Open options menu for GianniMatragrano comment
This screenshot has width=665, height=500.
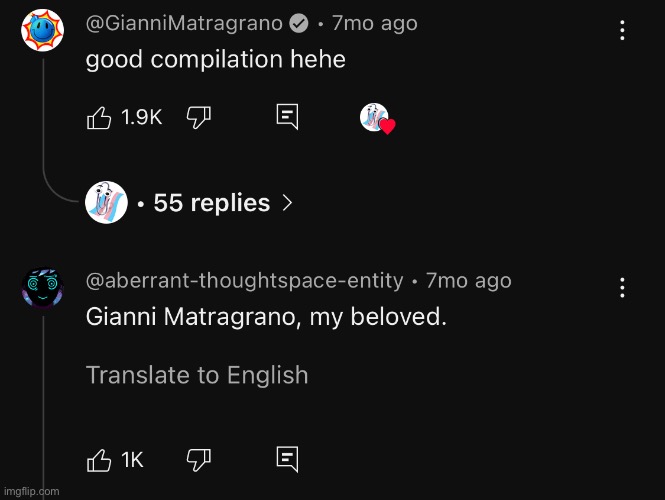(x=622, y=31)
